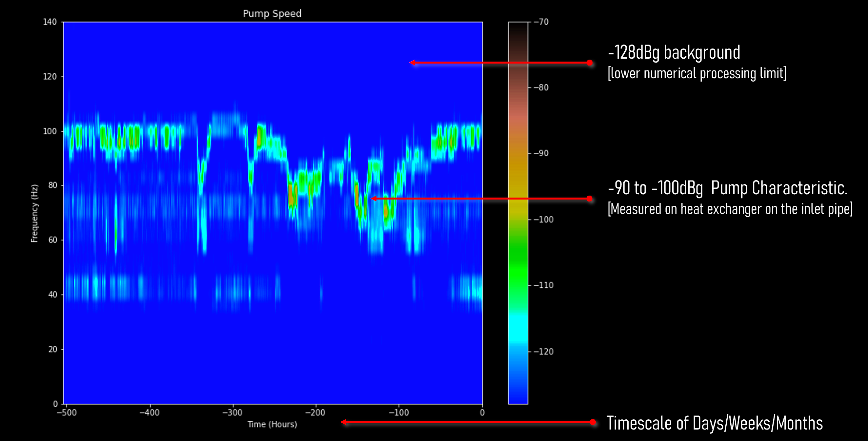Viewport: 868px width, 441px height.
Task: Click the lower numerical processing limit caption
Action: (697, 73)
